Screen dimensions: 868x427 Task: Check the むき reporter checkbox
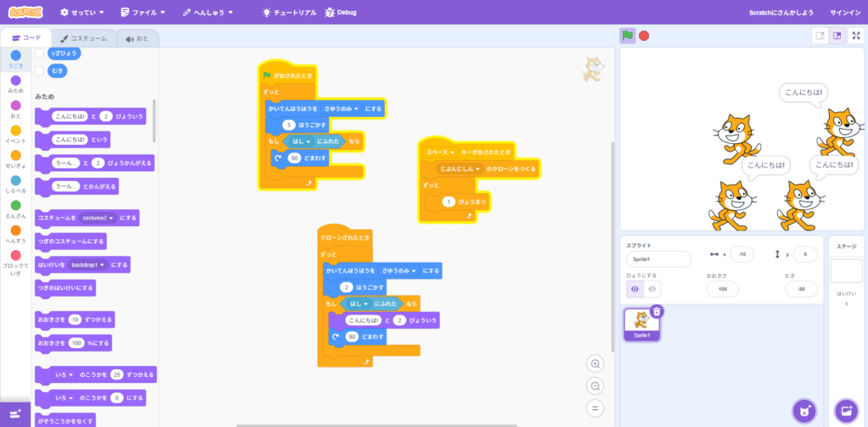pos(39,71)
